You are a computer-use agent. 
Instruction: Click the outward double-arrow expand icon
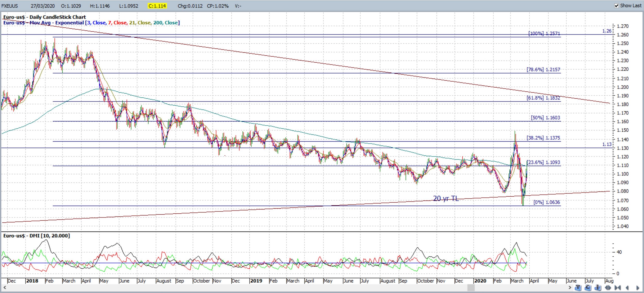point(608,288)
